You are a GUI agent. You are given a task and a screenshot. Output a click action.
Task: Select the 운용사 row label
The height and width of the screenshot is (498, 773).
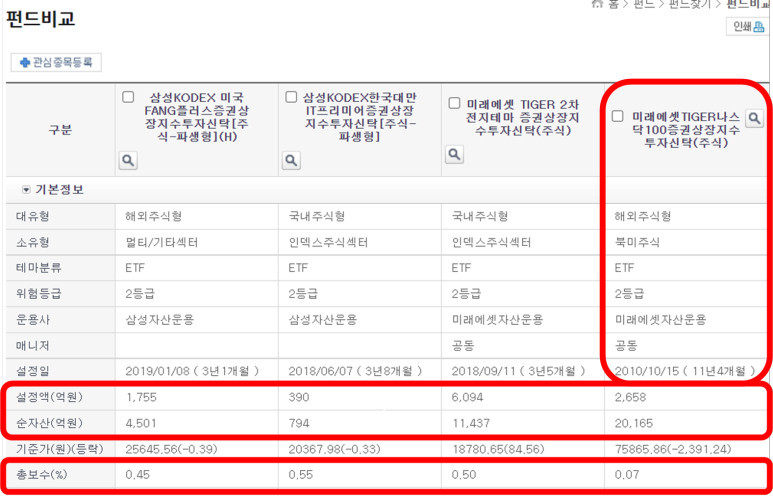click(33, 320)
